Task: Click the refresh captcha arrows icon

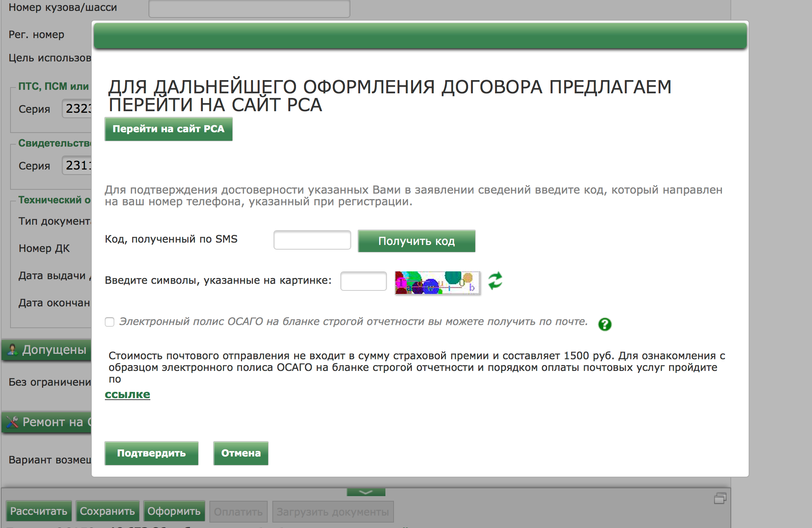Action: point(495,281)
